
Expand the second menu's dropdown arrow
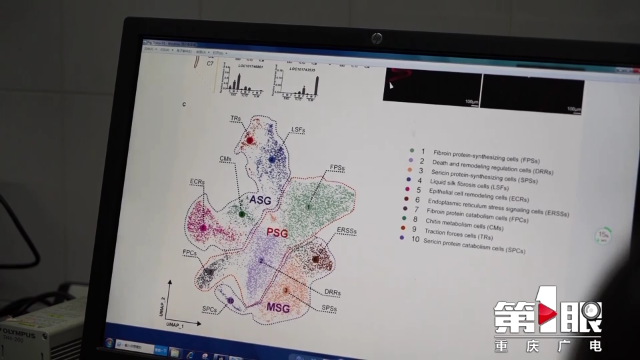click(x=172, y=50)
